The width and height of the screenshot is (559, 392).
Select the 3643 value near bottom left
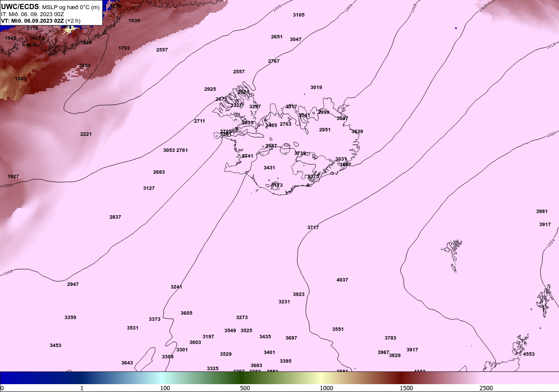127,363
